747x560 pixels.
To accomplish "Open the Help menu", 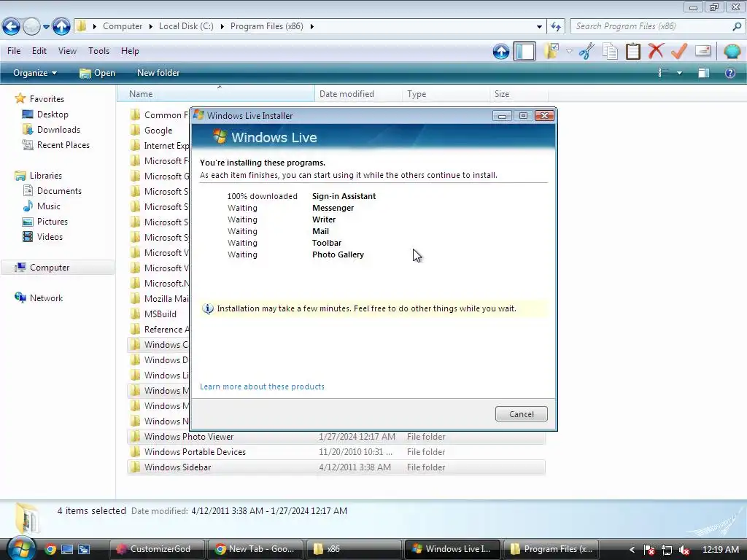I will [130, 51].
